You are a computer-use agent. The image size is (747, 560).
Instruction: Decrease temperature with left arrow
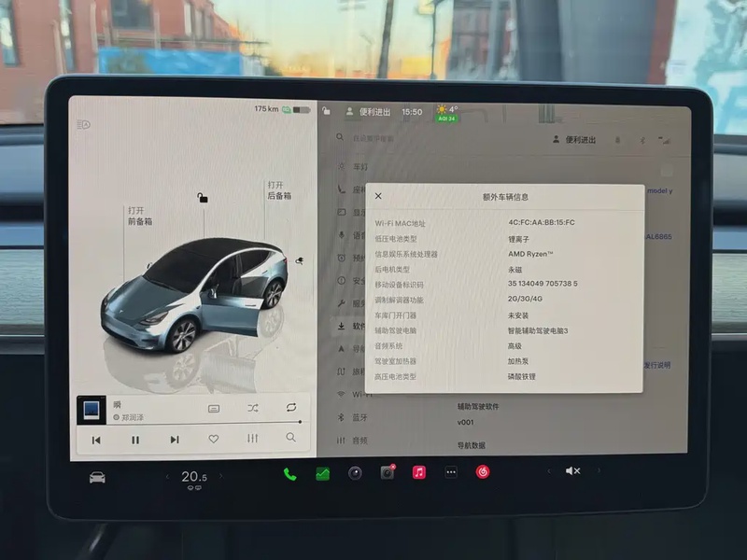click(167, 477)
